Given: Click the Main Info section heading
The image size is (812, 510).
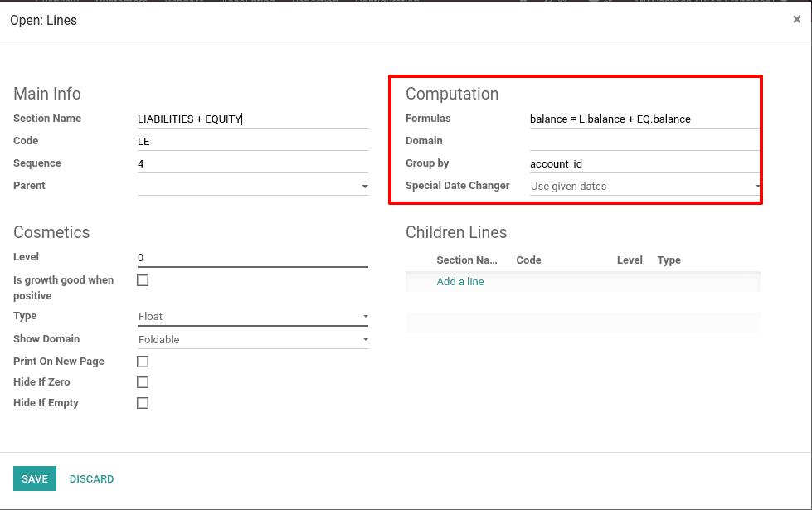Looking at the screenshot, I should (47, 94).
